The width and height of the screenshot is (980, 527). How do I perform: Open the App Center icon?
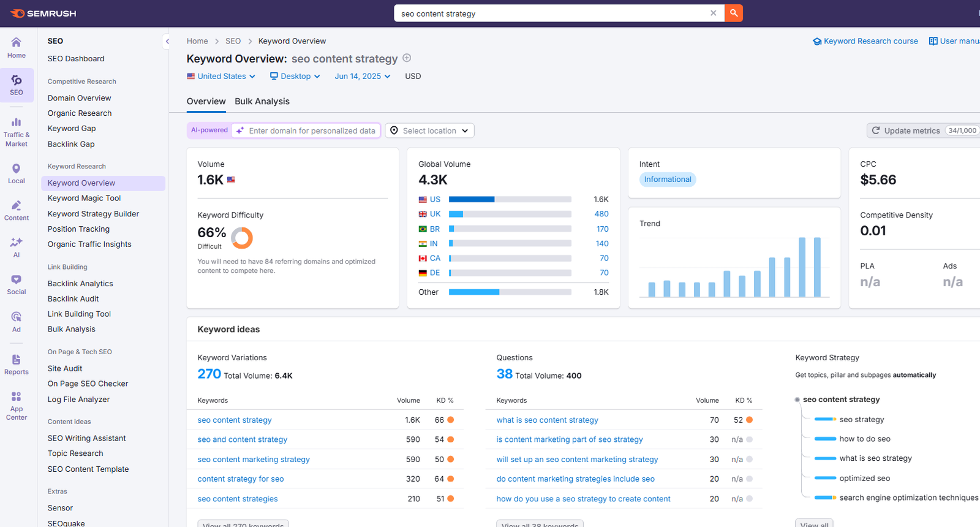click(17, 406)
